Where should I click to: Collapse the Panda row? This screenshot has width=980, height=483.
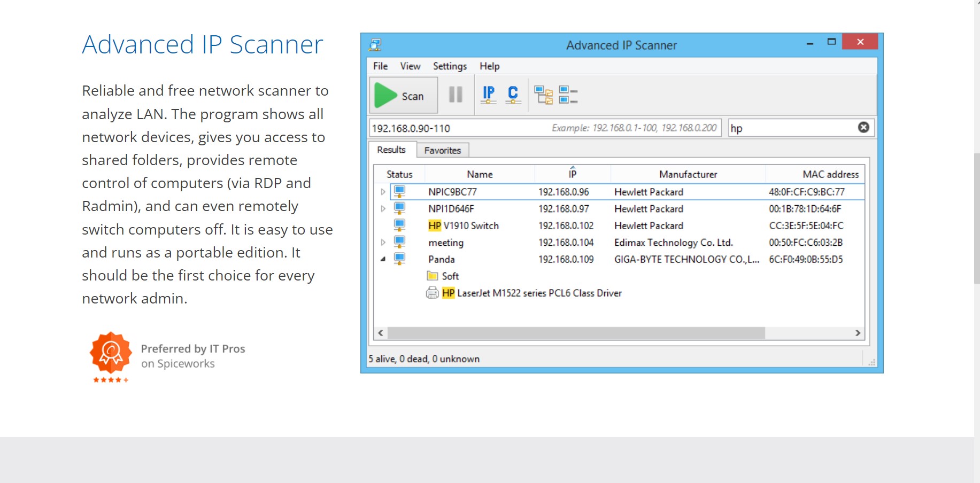[383, 259]
